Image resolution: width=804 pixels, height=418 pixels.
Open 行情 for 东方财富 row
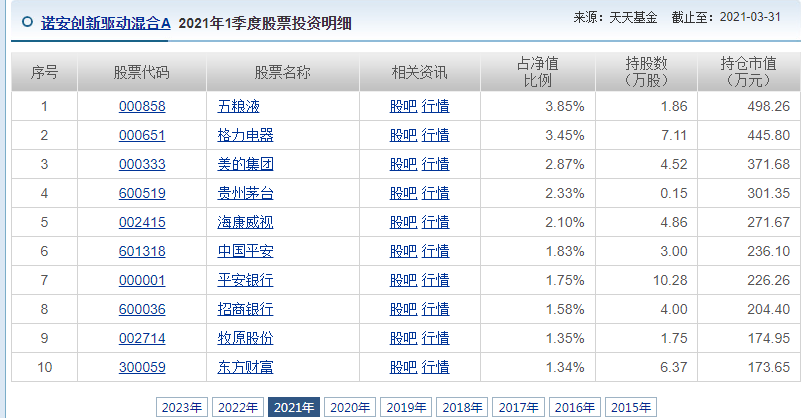point(435,367)
